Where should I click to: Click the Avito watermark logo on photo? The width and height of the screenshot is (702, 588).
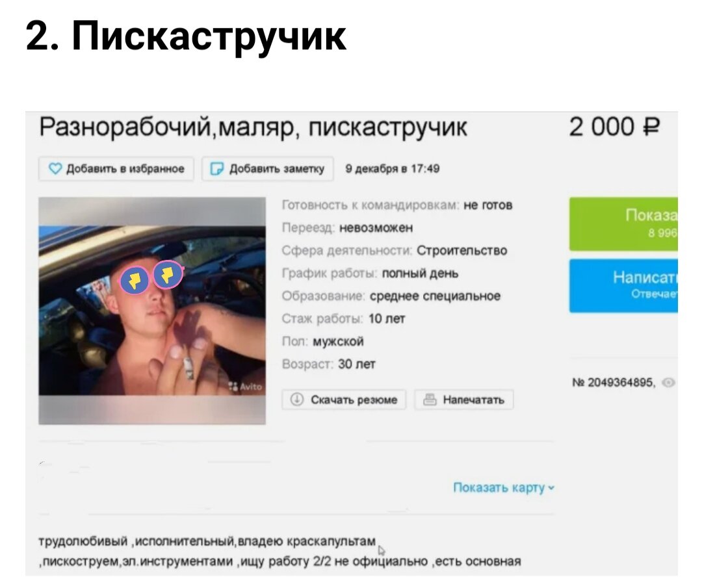[245, 386]
